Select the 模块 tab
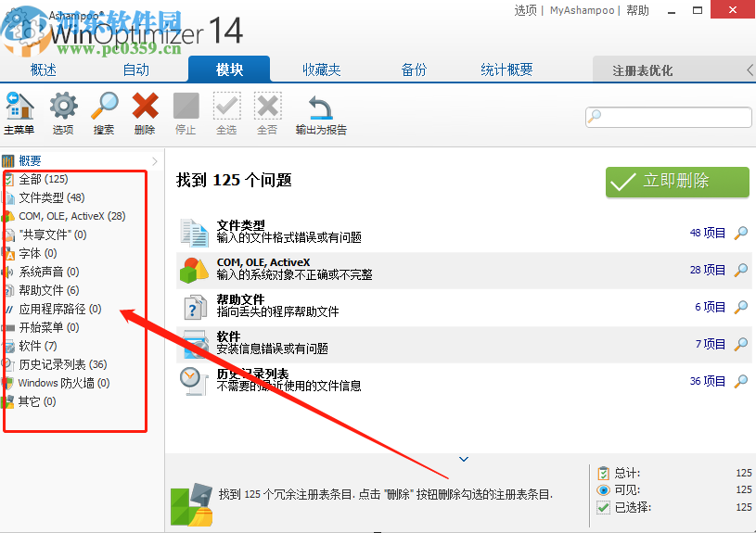756x533 pixels. 229,70
